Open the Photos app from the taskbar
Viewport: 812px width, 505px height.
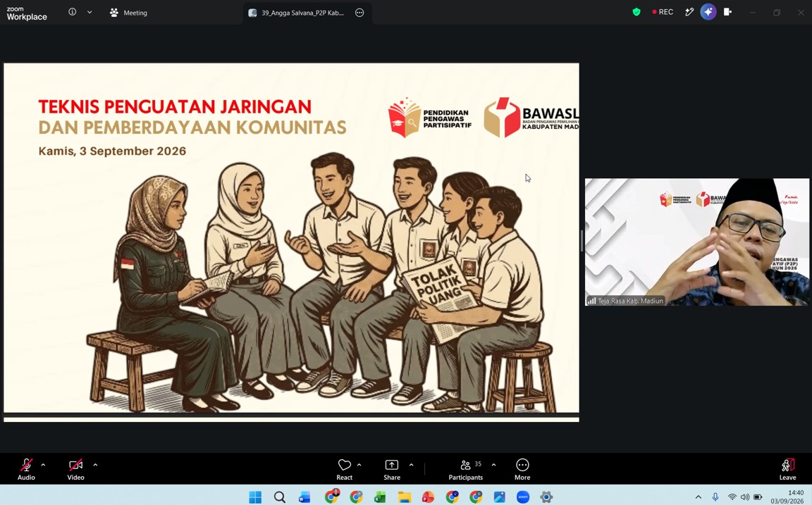(x=499, y=497)
